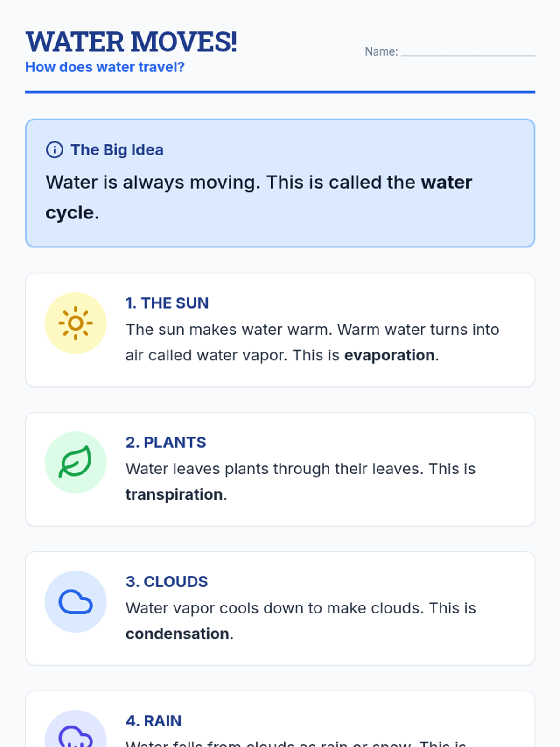Click The Big Idea heading text
The height and width of the screenshot is (747, 560).
tap(117, 150)
